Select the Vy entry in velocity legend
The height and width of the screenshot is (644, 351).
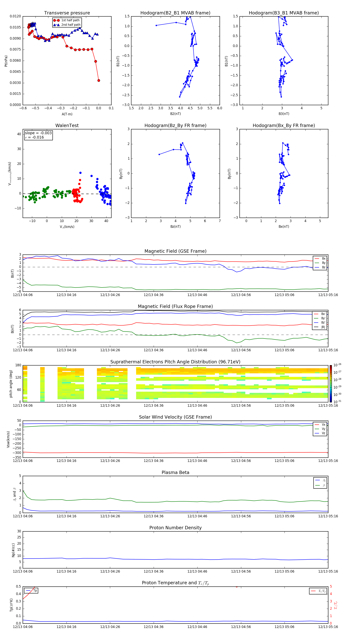pos(320,429)
